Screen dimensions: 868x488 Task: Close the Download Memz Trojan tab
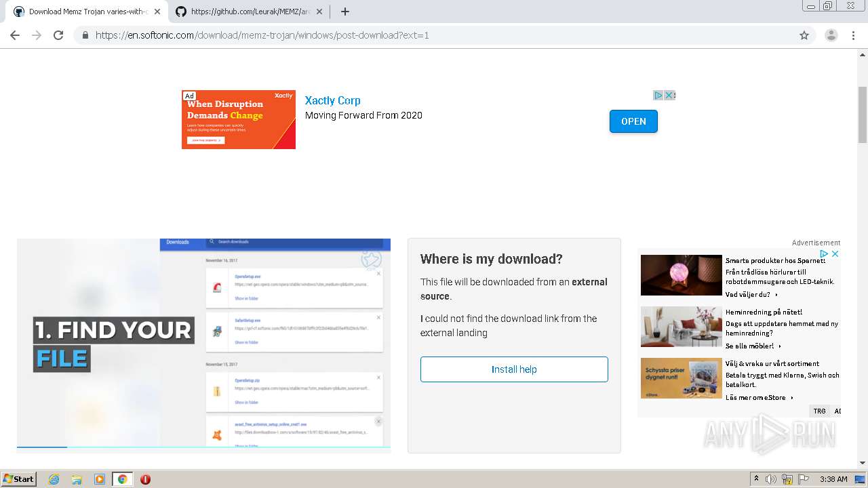click(x=157, y=12)
